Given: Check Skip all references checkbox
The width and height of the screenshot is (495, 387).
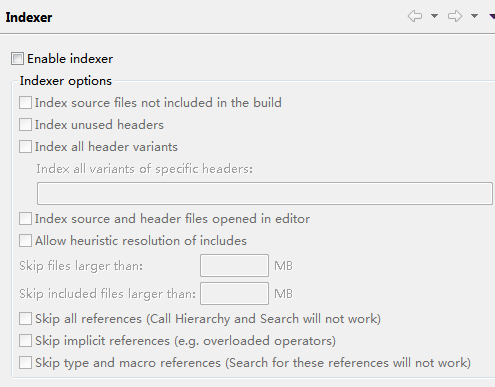Looking at the screenshot, I should 25,319.
